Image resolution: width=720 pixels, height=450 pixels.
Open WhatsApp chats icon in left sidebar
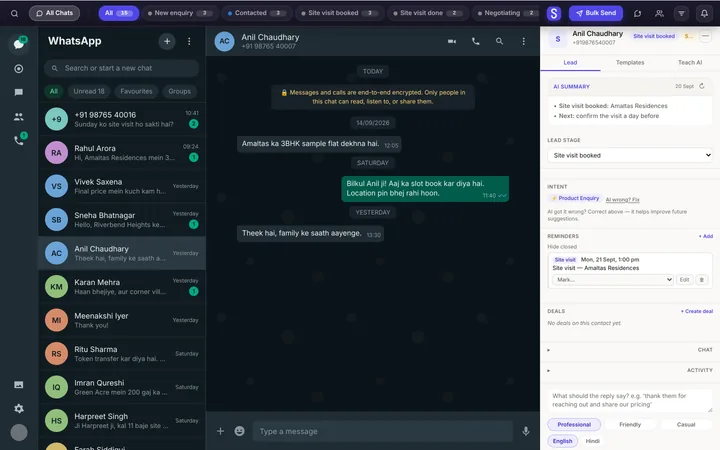[19, 44]
